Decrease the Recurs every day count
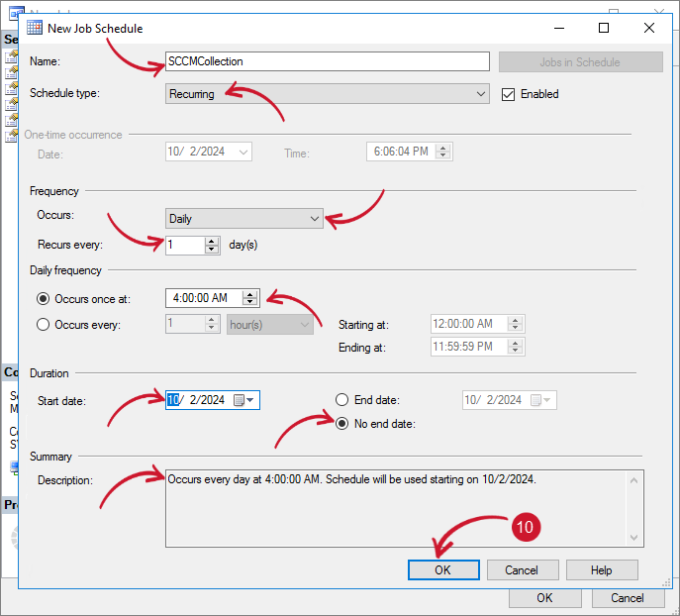The height and width of the screenshot is (616, 680). (212, 250)
